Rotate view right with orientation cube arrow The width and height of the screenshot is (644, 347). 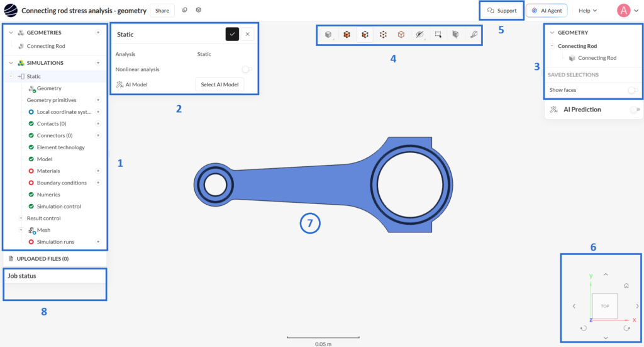[637, 306]
